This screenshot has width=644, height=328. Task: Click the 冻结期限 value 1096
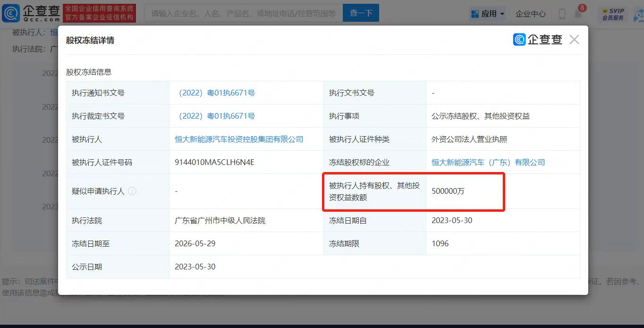440,243
